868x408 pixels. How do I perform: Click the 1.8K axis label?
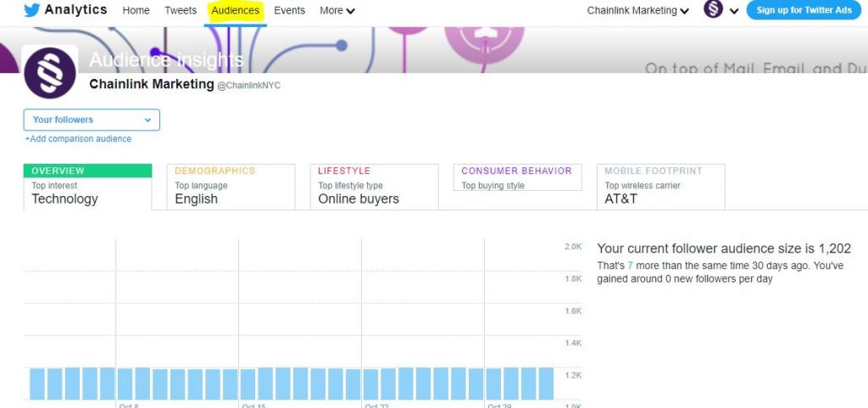572,278
